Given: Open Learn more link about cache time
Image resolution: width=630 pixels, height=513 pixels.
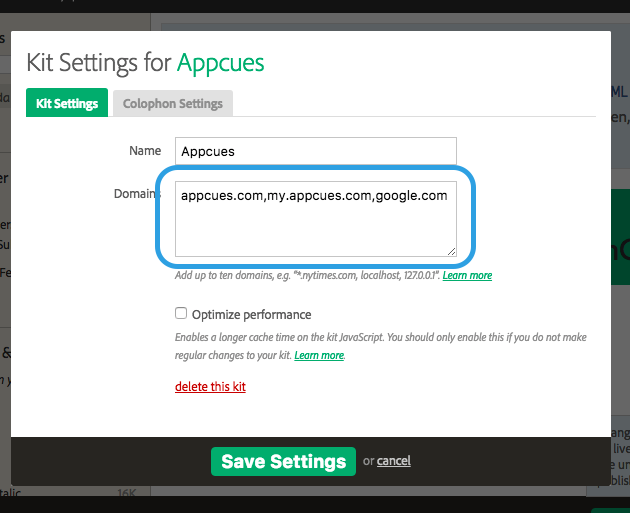Looking at the screenshot, I should click(x=319, y=355).
